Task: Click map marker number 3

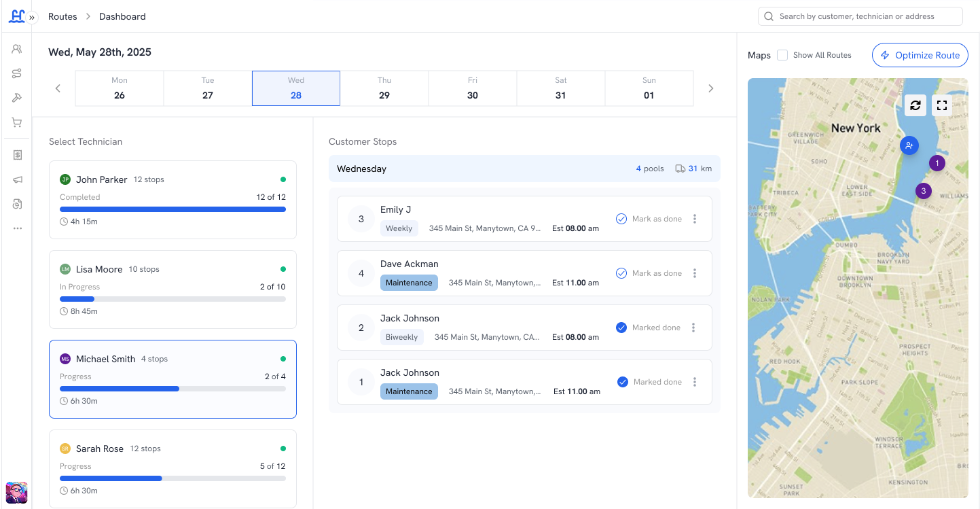Action: (x=923, y=191)
